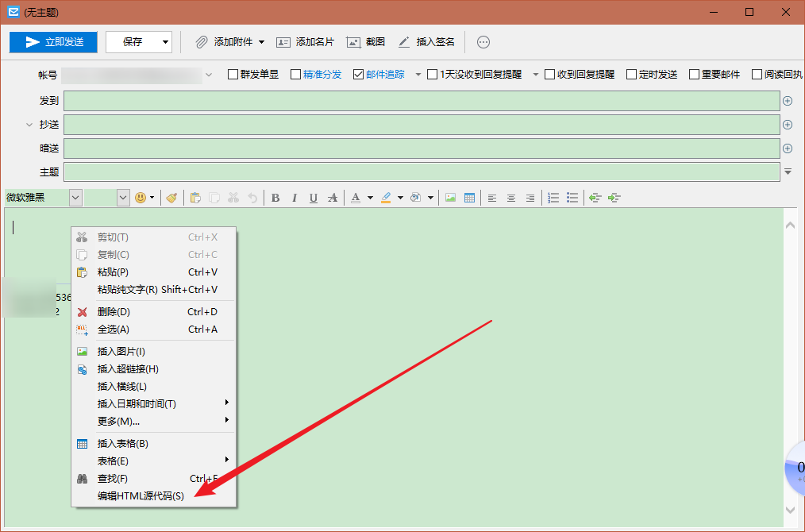Add contacts with the plus icon beside 抄送
Viewport: 805px width, 532px height.
click(x=788, y=125)
